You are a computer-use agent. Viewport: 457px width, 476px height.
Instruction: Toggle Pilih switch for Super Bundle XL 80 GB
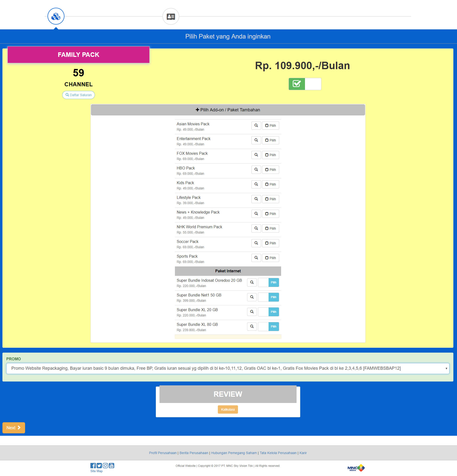(268, 326)
